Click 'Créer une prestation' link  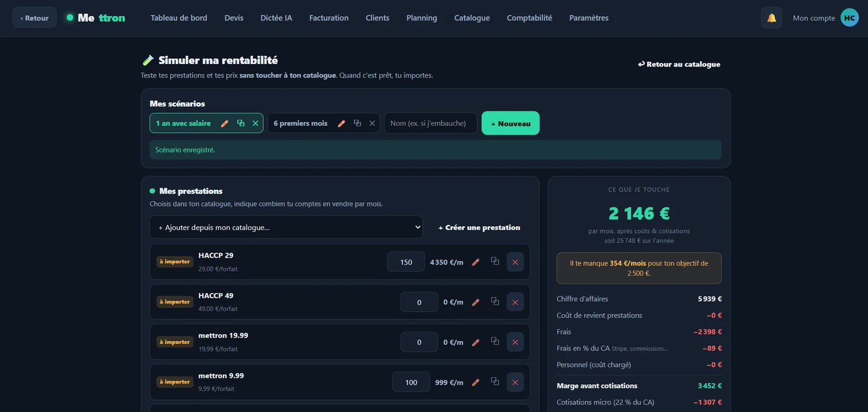pos(479,228)
